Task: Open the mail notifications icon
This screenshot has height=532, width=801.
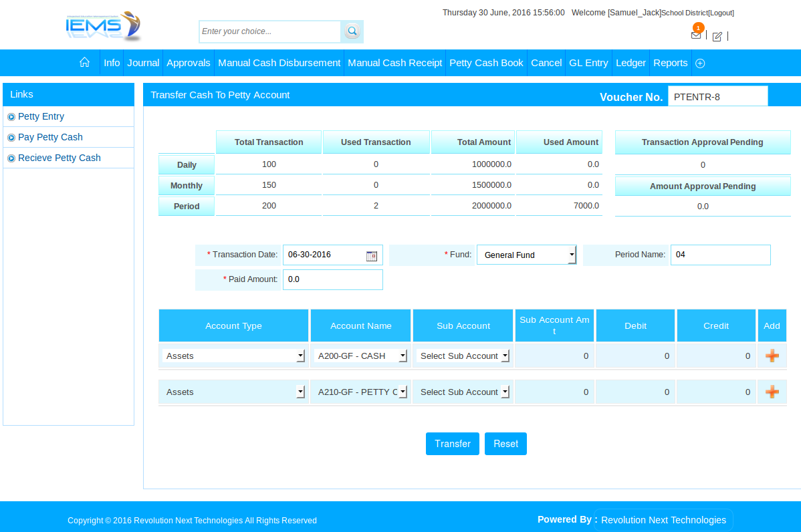Action: tap(696, 35)
